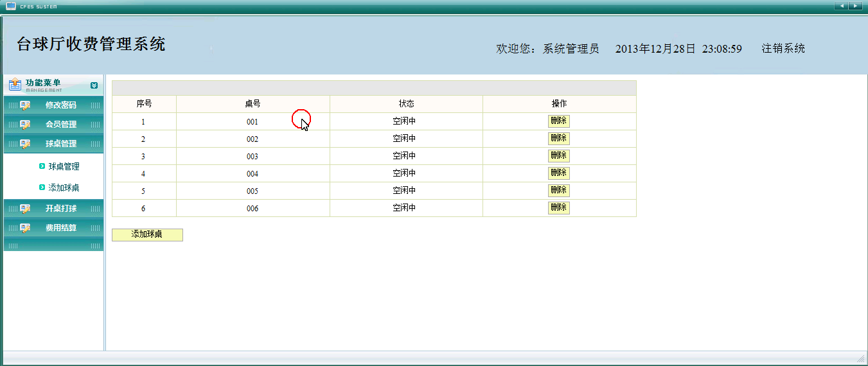
Task: Open the 会员管理 menu section
Action: tap(53, 125)
